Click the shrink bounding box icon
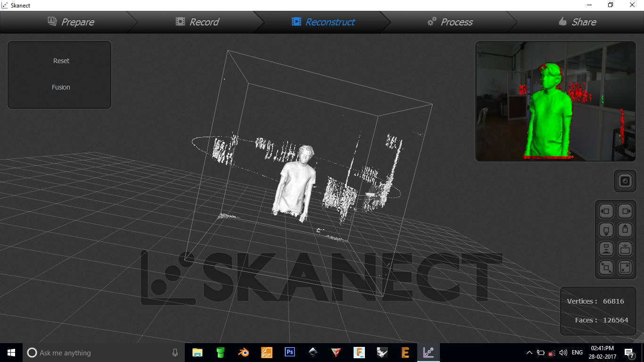The width and height of the screenshot is (644, 362). [606, 268]
